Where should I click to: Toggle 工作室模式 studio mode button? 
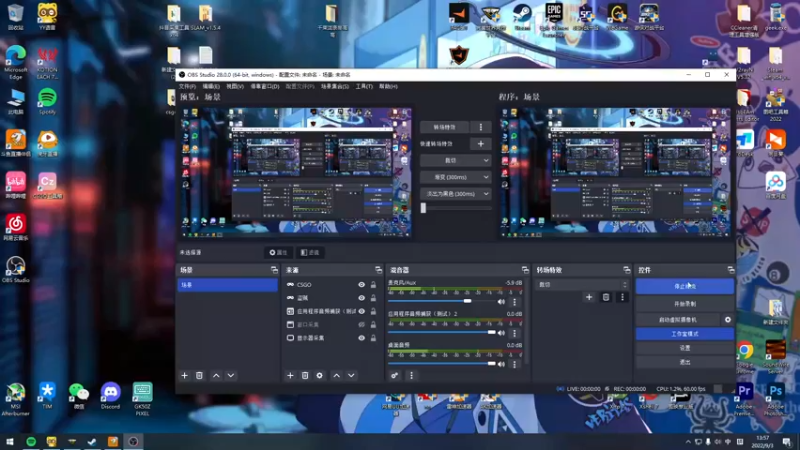pyautogui.click(x=685, y=334)
